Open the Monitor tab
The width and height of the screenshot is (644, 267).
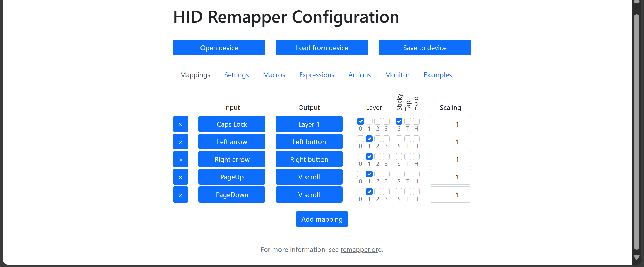pyautogui.click(x=397, y=75)
